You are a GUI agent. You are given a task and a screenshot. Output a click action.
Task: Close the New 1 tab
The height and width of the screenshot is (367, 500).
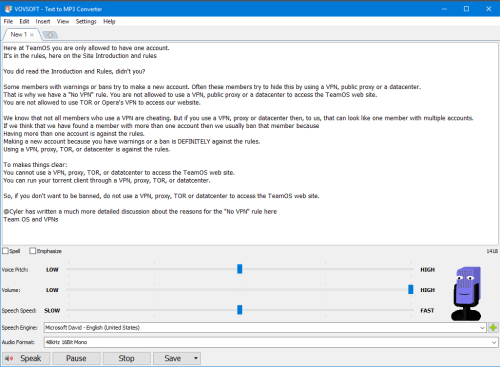click(32, 35)
